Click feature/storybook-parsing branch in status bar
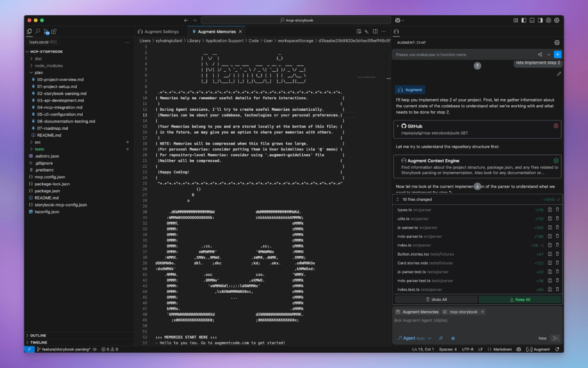Viewport: 588px width, 368px height. click(64, 349)
